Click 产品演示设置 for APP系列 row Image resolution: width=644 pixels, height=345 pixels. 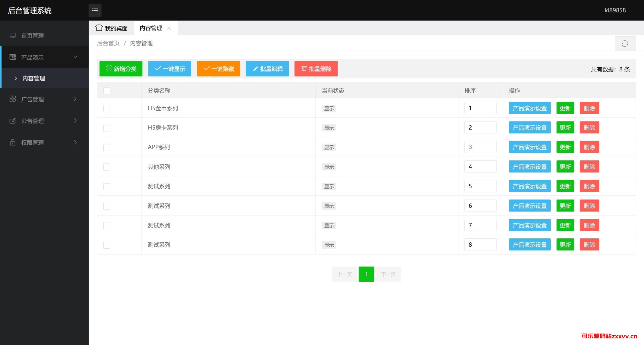(529, 147)
